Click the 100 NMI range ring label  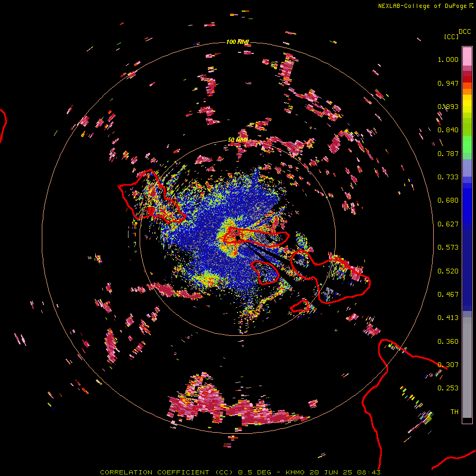[237, 42]
